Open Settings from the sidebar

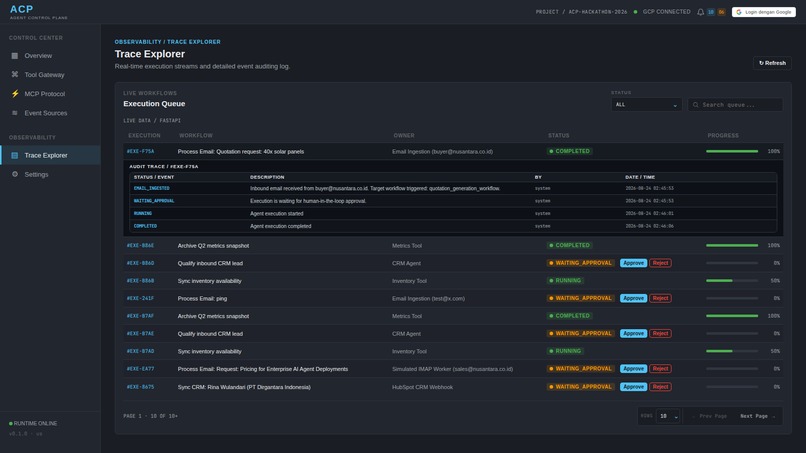tap(50, 174)
